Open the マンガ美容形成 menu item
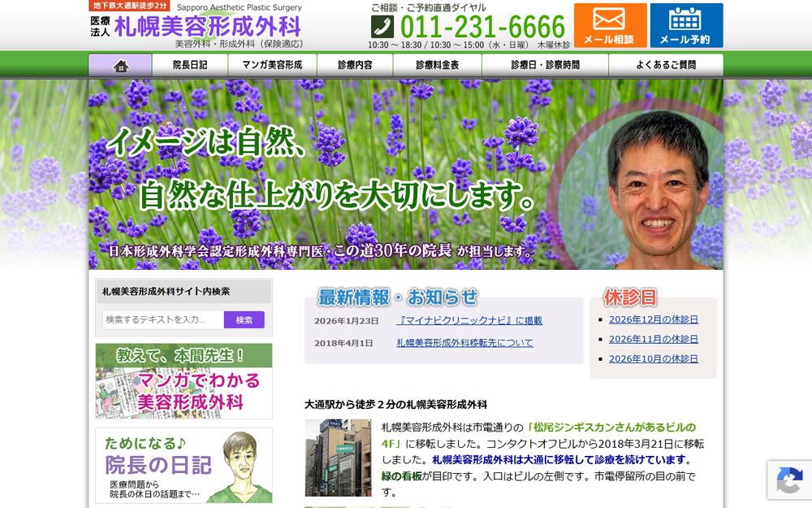Image resolution: width=812 pixels, height=508 pixels. [x=272, y=65]
